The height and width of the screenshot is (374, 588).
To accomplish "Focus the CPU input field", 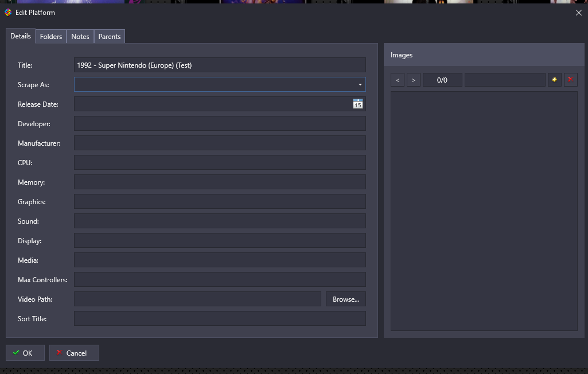I will [220, 162].
